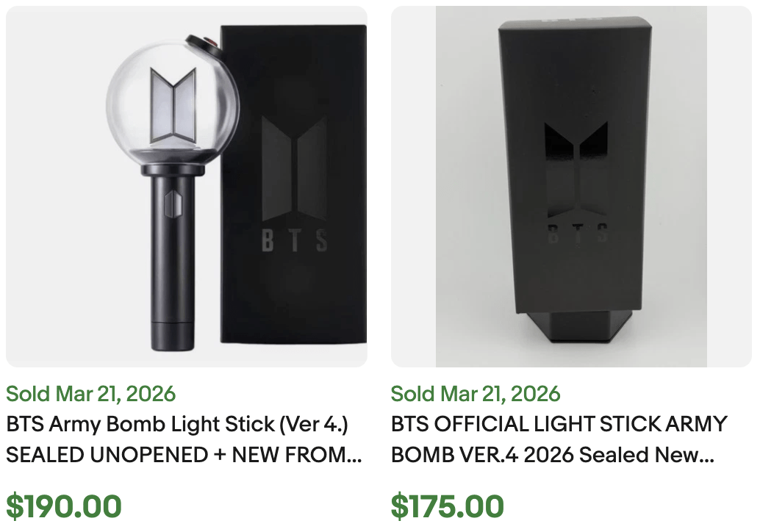
Task: Click the green price under the right listing
Action: click(x=447, y=506)
